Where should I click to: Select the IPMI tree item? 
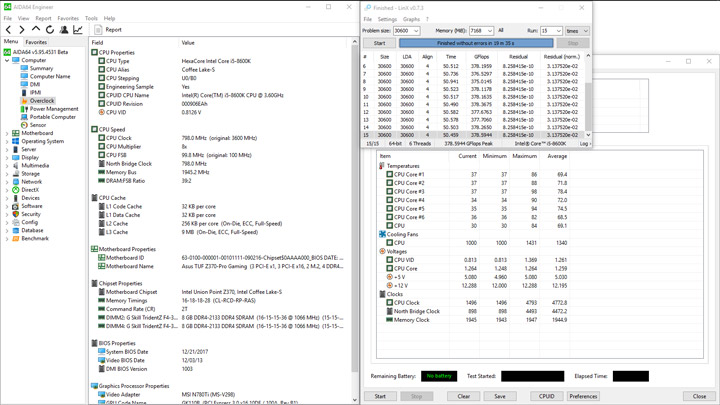[x=35, y=92]
